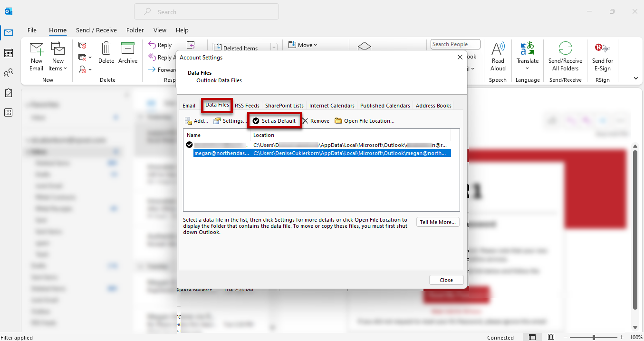Screen dimensions: 644x341
Task: Click the zoom slider in status bar
Action: click(x=594, y=337)
